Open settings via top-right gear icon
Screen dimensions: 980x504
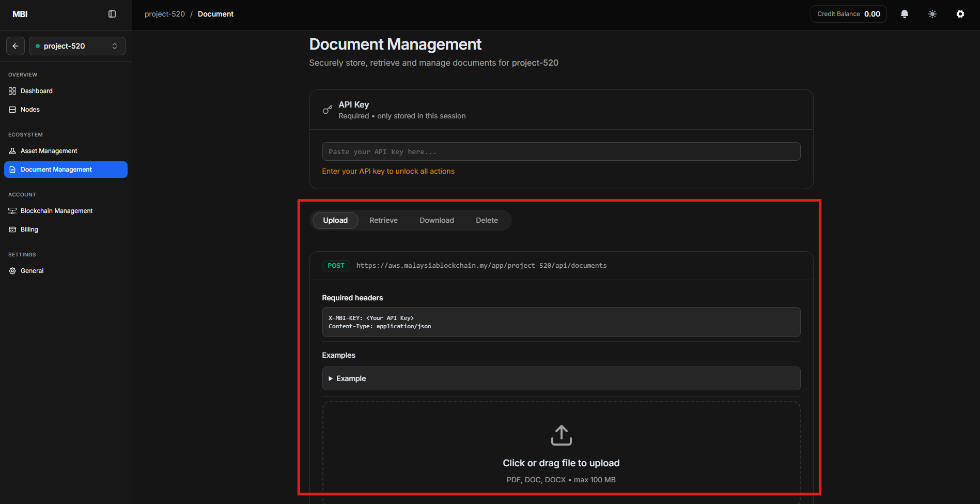tap(960, 14)
